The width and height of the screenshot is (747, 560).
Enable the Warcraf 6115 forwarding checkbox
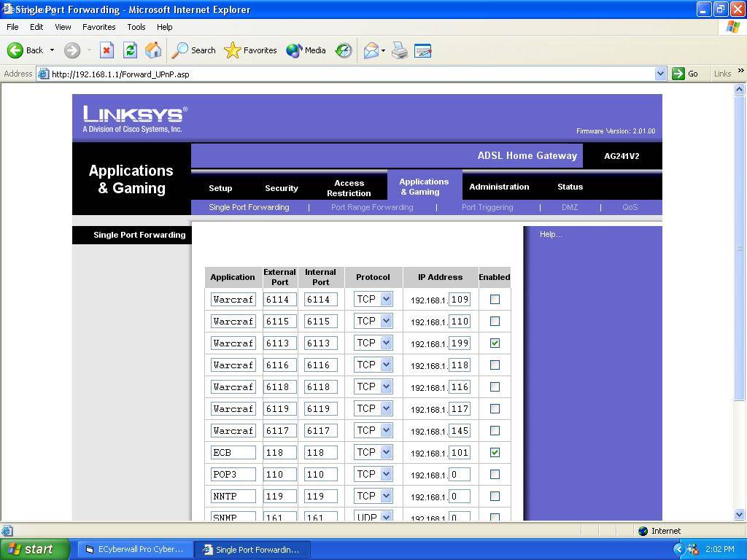tap(495, 322)
